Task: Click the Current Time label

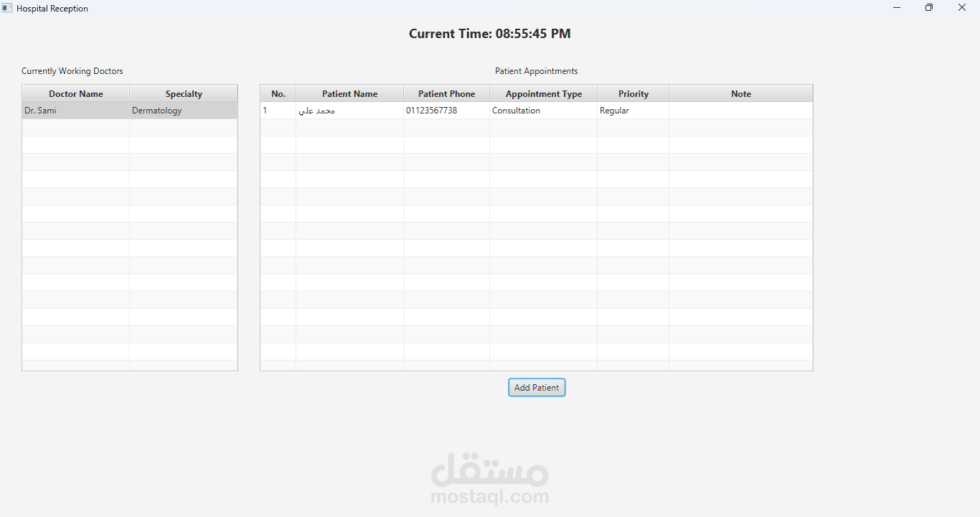Action: tap(490, 34)
